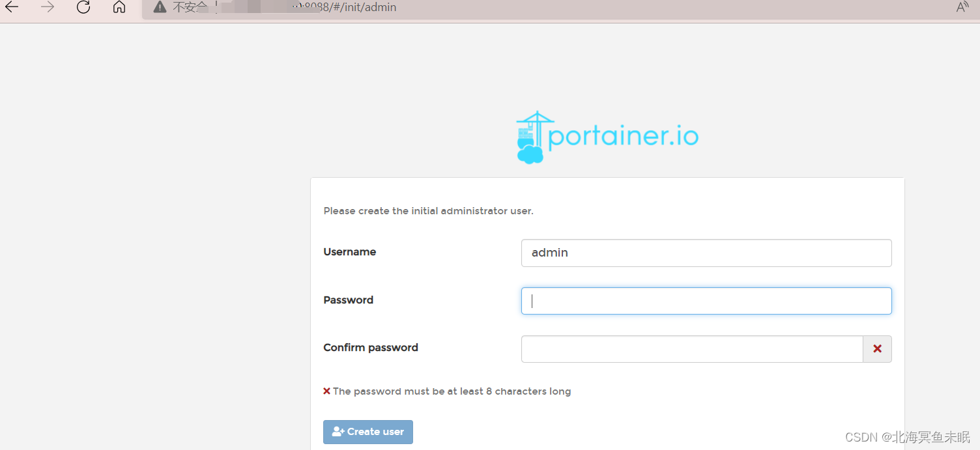Click the Confirm password label

tap(371, 348)
